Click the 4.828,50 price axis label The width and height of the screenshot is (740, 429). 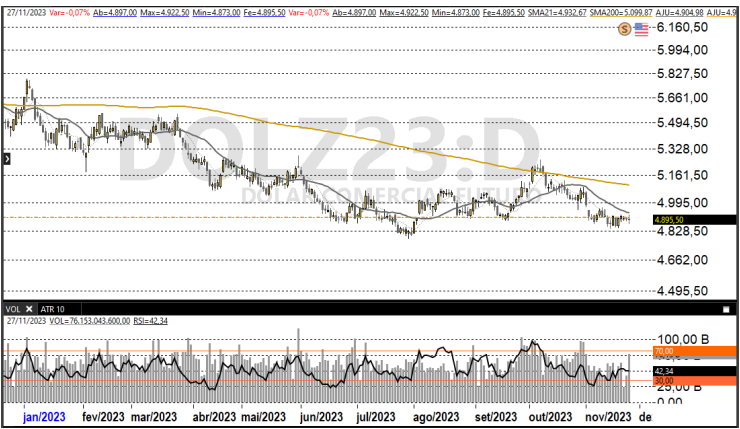coord(682,231)
